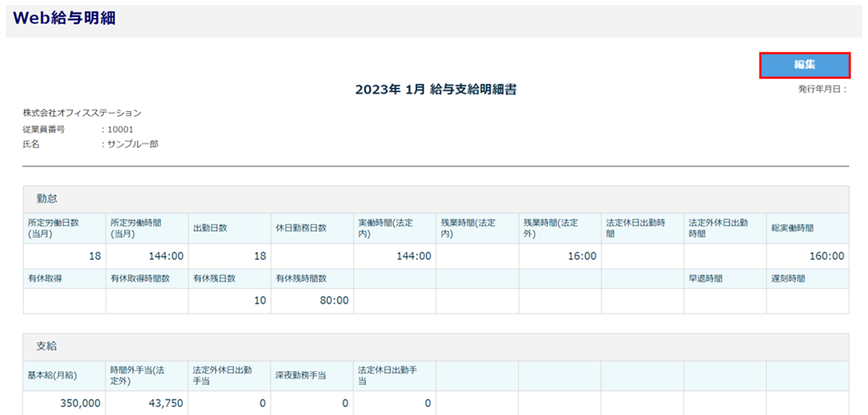This screenshot has width=868, height=415.
Task: Select value 144:00 under 所定労働時間(当月)
Action: point(166,256)
